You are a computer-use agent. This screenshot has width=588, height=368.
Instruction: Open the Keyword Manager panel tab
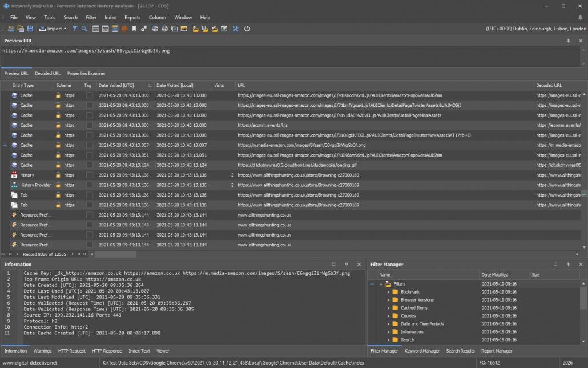(422, 351)
